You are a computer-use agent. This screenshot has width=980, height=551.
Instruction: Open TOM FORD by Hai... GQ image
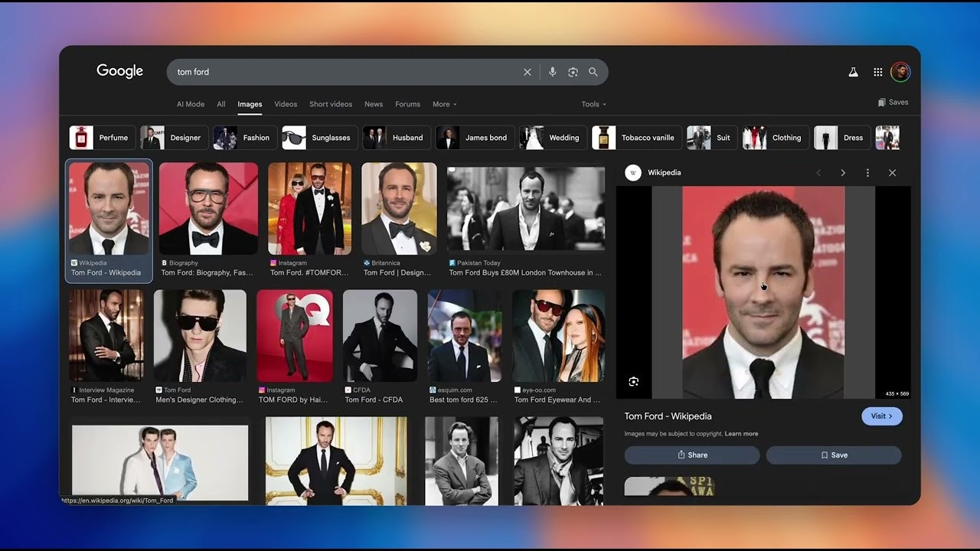[x=295, y=335]
